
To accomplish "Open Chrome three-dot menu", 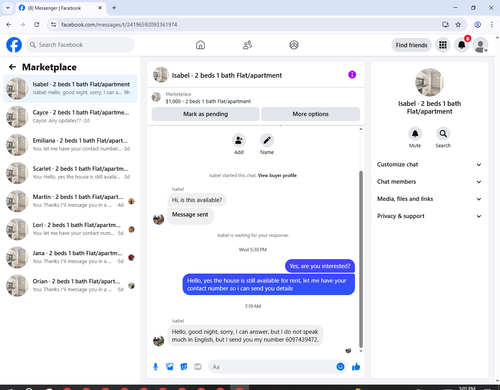I will click(x=492, y=24).
